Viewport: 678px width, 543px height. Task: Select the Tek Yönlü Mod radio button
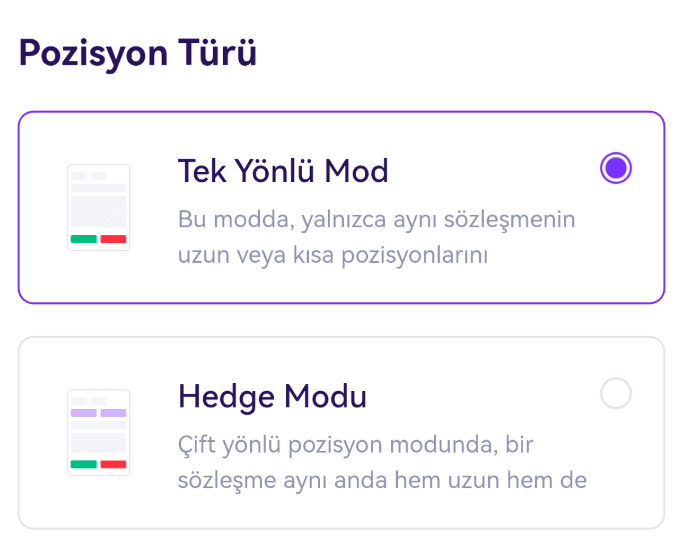pyautogui.click(x=616, y=168)
